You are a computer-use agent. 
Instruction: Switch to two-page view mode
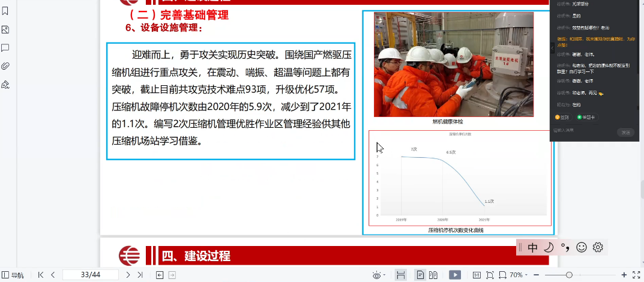433,275
